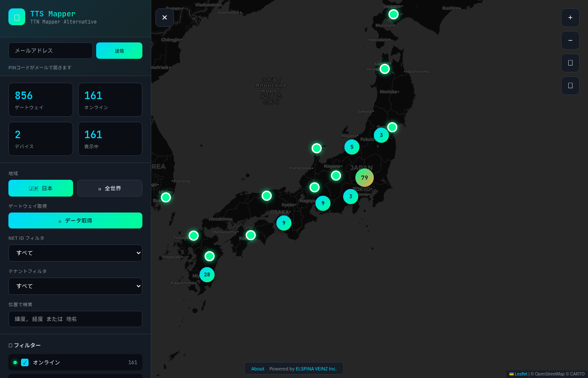The height and width of the screenshot is (378, 588).
Task: Close the sidebar with the X button
Action: tap(165, 18)
